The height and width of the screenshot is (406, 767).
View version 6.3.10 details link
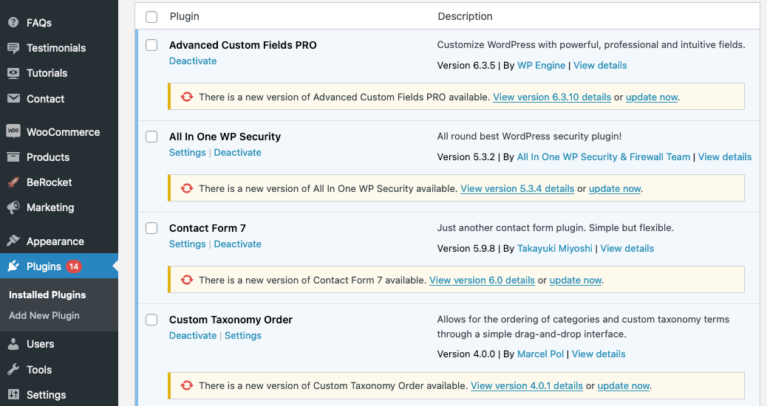tap(551, 97)
